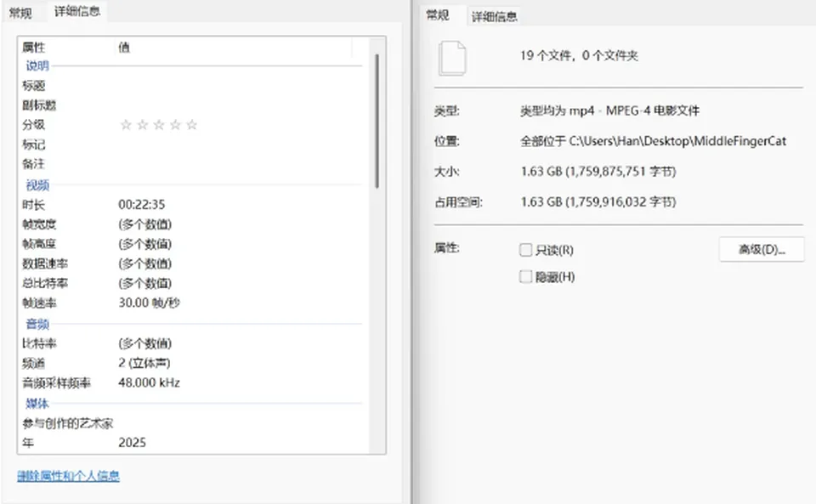
Task: Click the 说明 section header
Action: point(37,66)
